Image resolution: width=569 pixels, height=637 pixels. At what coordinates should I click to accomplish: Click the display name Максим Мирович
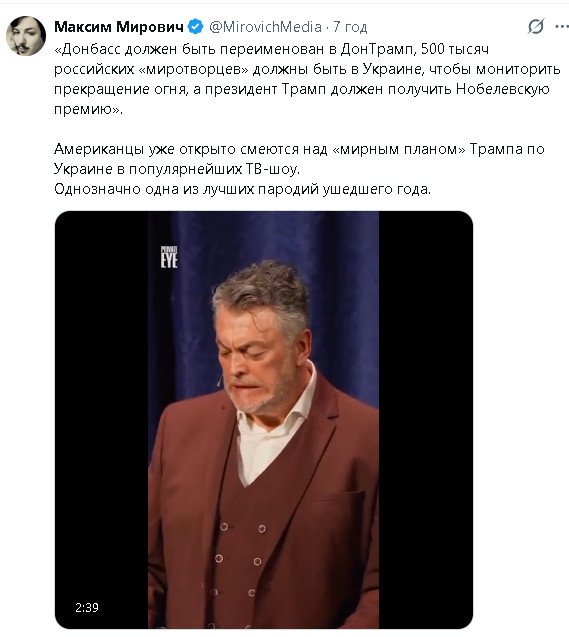[x=119, y=27]
